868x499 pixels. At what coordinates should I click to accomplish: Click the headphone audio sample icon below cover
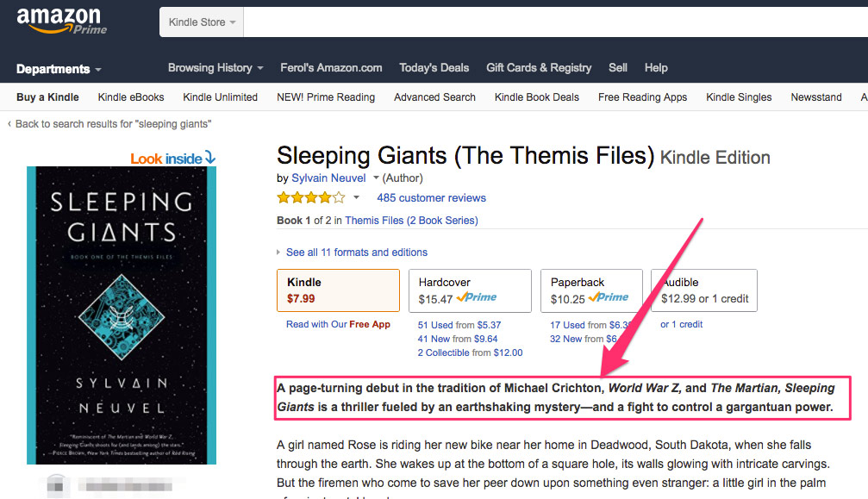tap(56, 486)
